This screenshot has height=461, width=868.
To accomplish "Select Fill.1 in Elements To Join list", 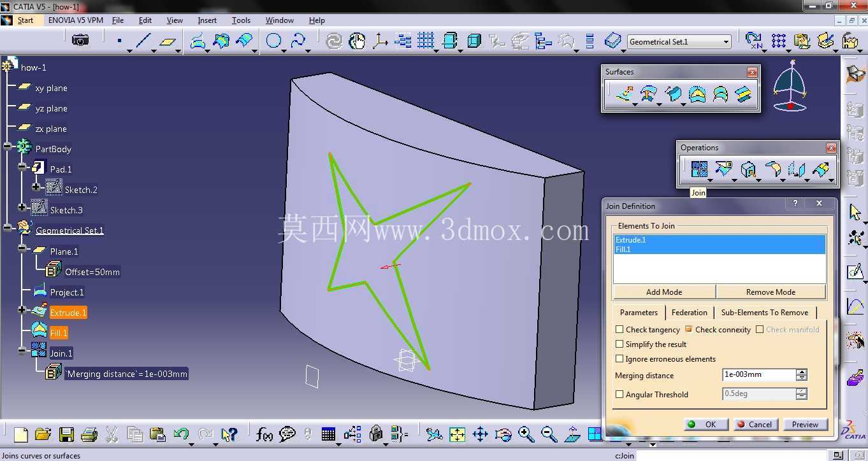I will [719, 250].
